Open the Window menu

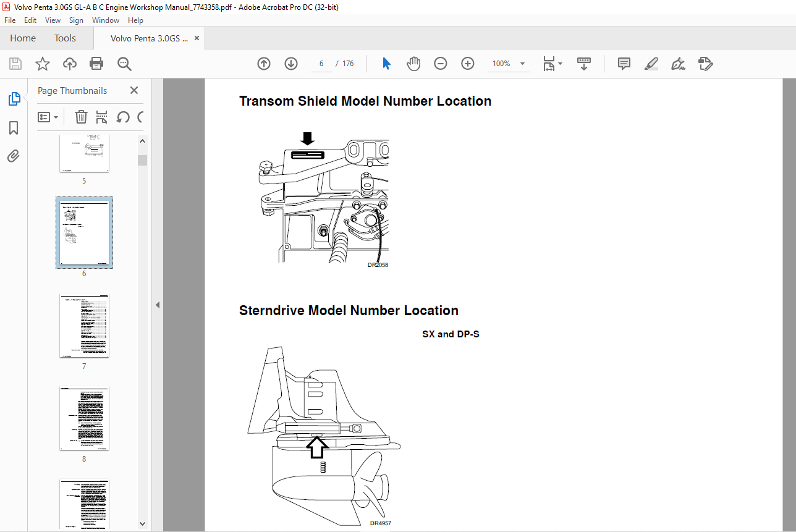106,20
